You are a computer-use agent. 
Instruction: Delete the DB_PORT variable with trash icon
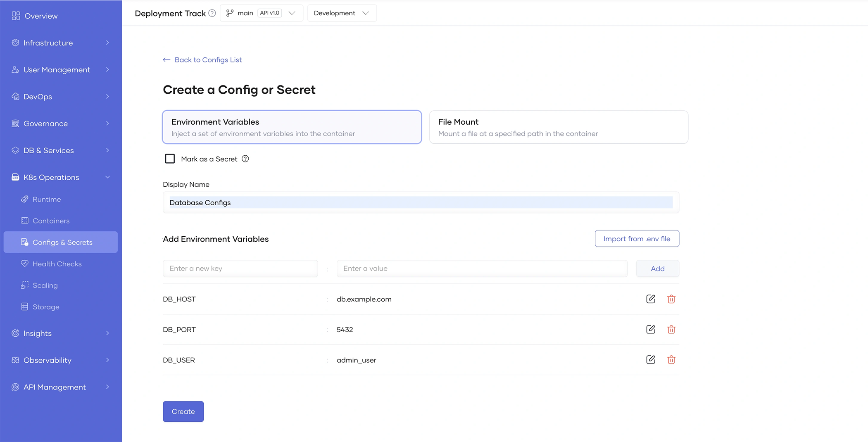[x=671, y=329]
